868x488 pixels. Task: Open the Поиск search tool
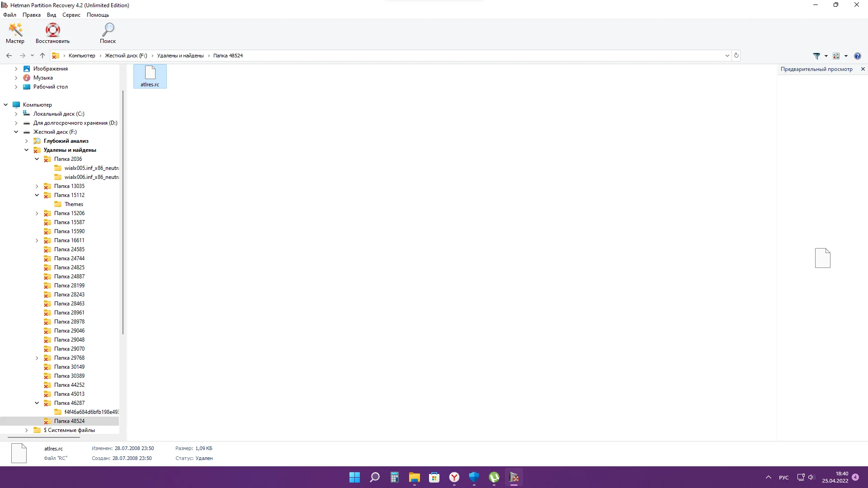[108, 33]
